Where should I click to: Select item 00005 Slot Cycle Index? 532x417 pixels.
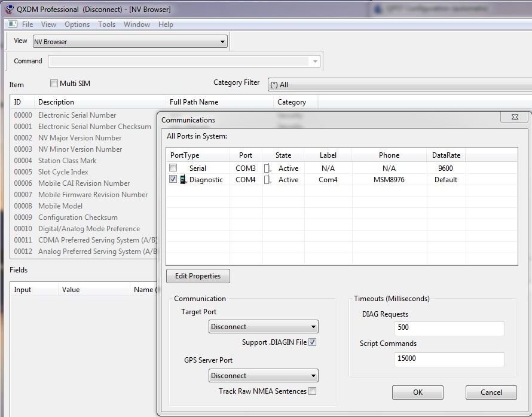pyautogui.click(x=84, y=172)
